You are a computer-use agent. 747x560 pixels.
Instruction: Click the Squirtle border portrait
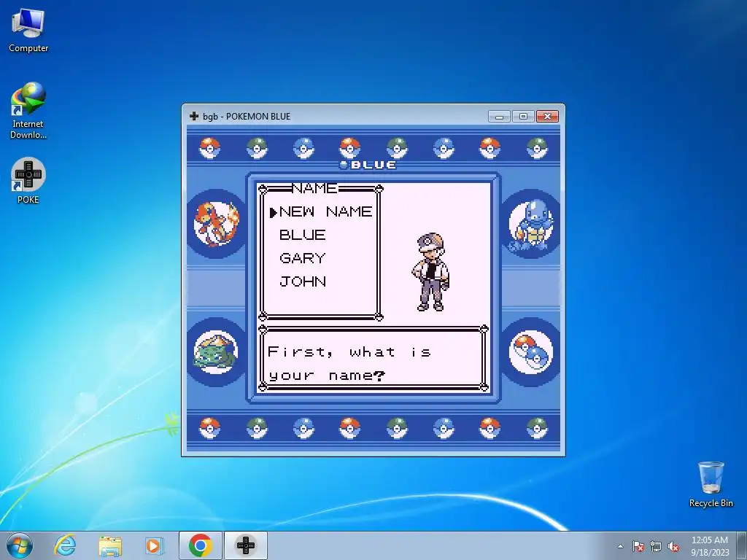pos(531,224)
